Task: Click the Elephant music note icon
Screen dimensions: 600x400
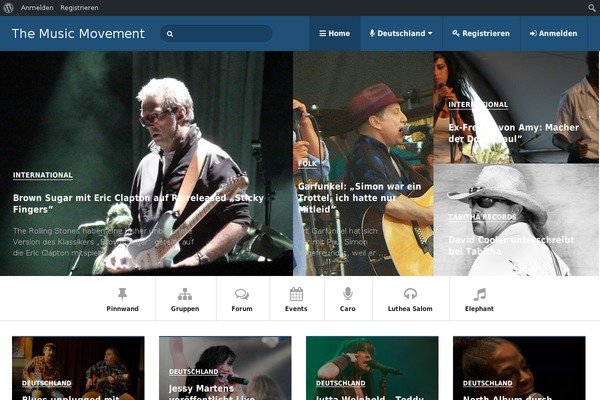Action: [x=479, y=294]
